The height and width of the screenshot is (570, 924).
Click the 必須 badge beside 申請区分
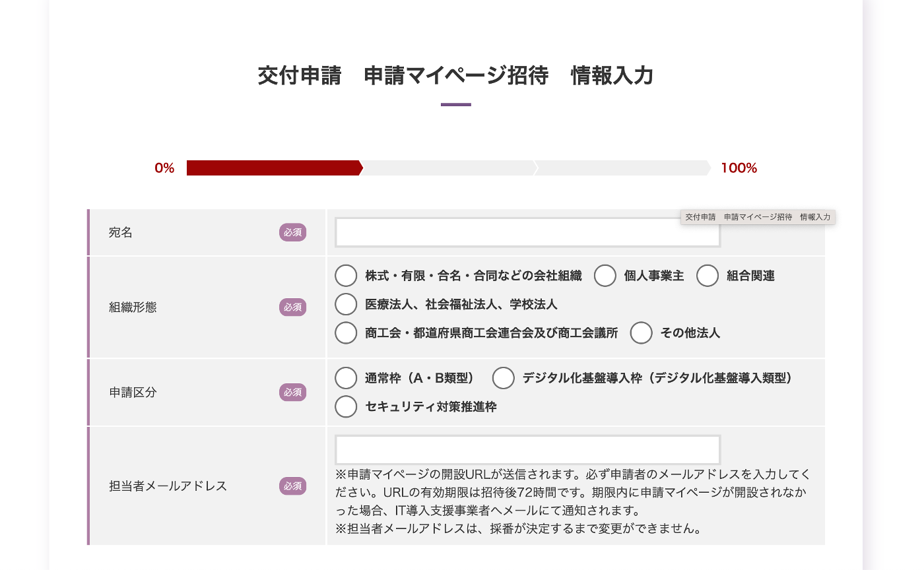point(292,392)
